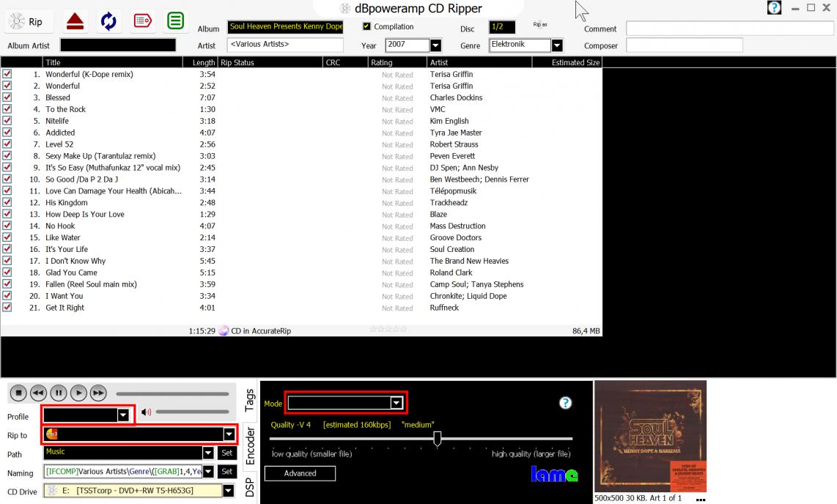The image size is (837, 504).
Task: Switch to the Tags tab
Action: pyautogui.click(x=249, y=400)
